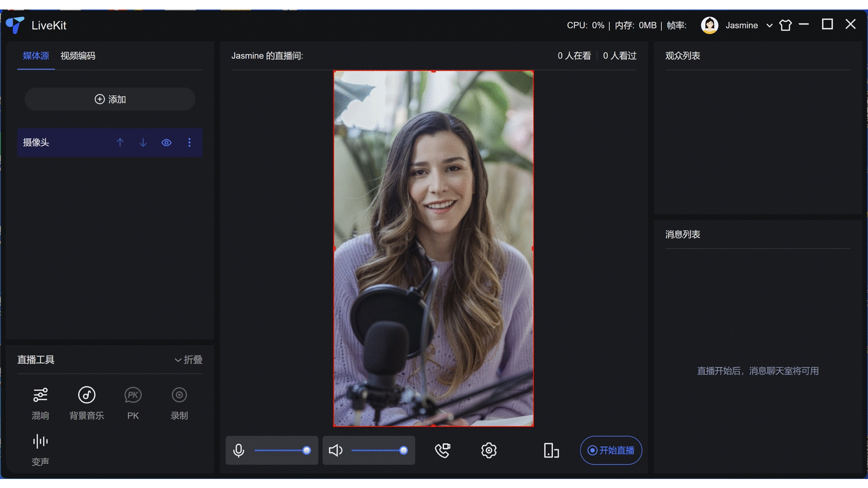Expand the Jasmine account dropdown
The width and height of the screenshot is (868, 488).
[769, 26]
